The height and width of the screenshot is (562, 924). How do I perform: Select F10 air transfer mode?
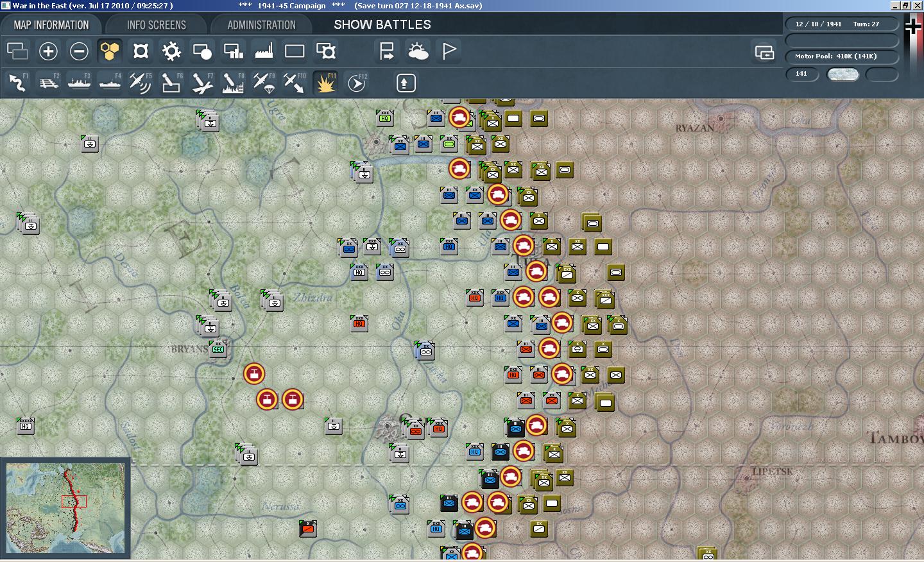pos(295,83)
